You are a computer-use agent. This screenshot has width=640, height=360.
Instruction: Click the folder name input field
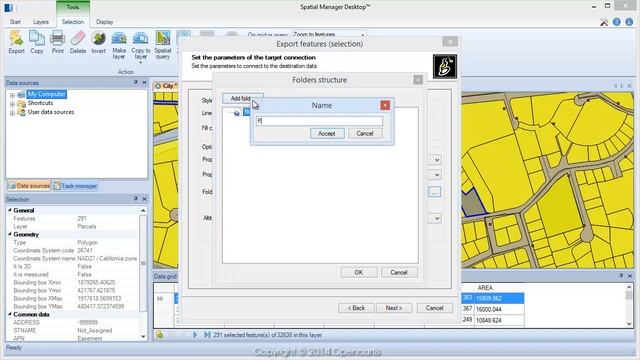coord(319,121)
